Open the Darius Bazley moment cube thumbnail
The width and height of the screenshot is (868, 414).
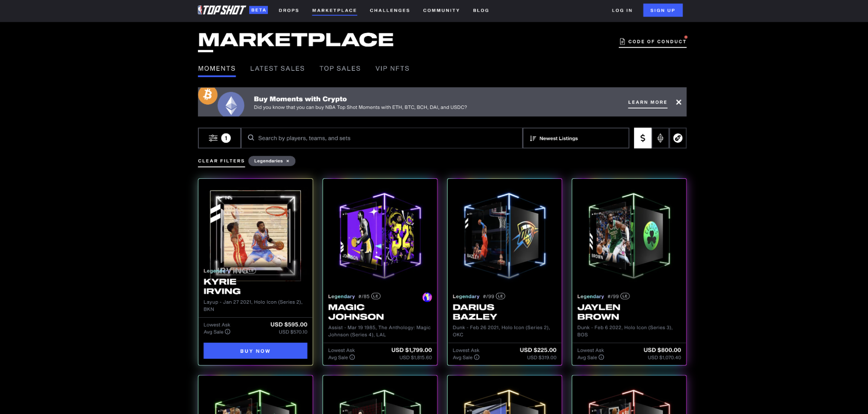pyautogui.click(x=505, y=236)
